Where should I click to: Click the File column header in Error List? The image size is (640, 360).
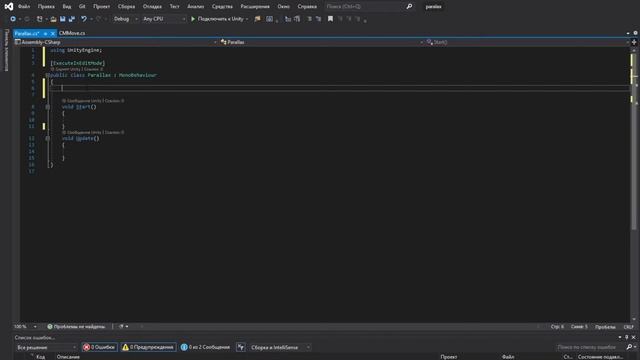tap(508, 357)
